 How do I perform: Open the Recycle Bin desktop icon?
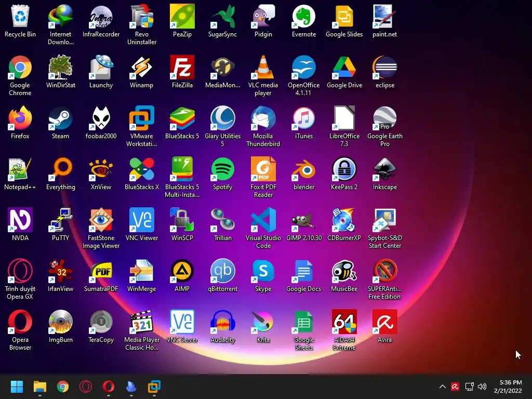[20, 16]
